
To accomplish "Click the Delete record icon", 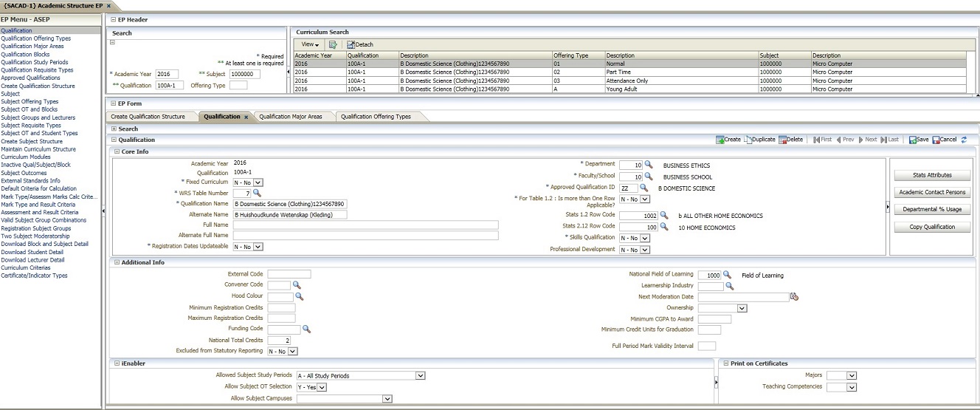I will pyautogui.click(x=782, y=140).
